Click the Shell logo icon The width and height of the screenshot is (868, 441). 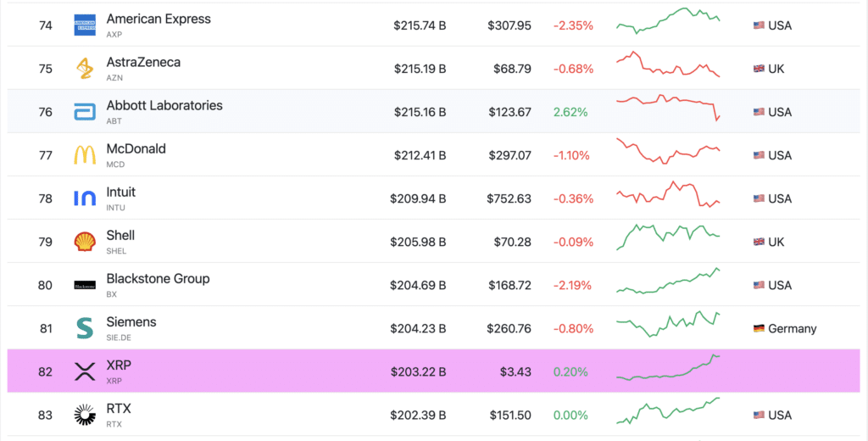[85, 242]
